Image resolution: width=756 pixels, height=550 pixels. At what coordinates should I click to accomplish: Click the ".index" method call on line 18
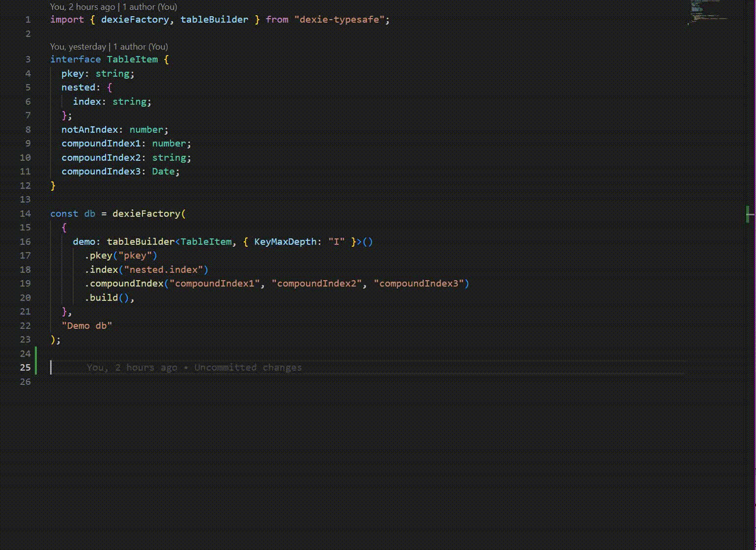[x=101, y=270]
